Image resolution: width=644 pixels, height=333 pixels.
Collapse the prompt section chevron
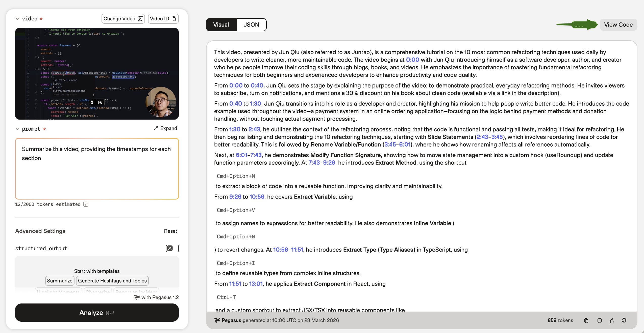[17, 129]
